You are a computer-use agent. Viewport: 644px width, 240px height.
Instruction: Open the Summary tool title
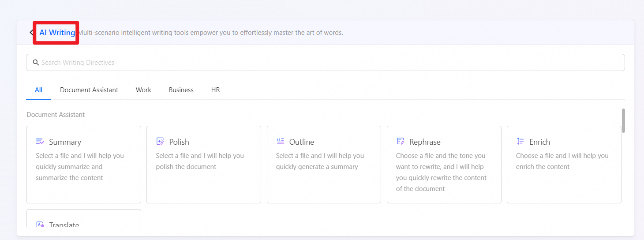coord(65,142)
